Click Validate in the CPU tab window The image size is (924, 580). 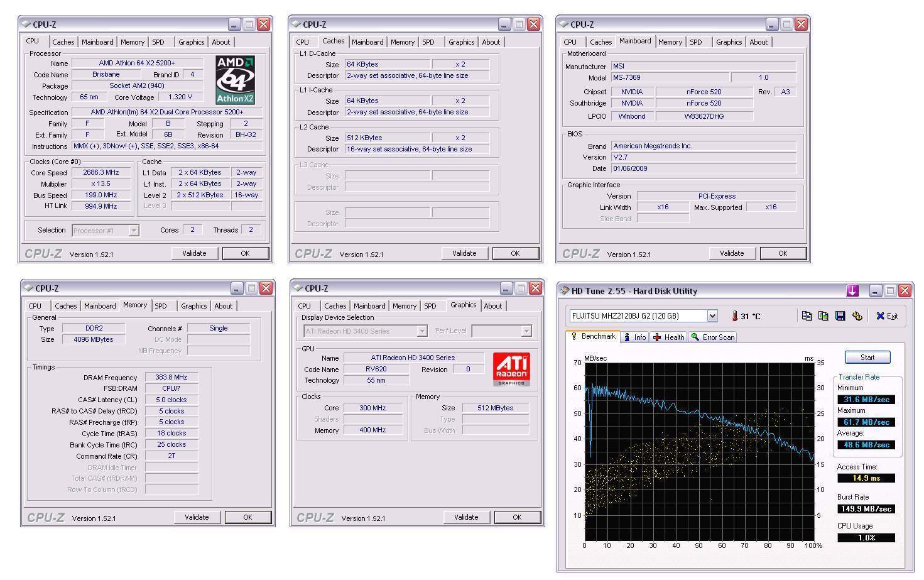pyautogui.click(x=194, y=253)
